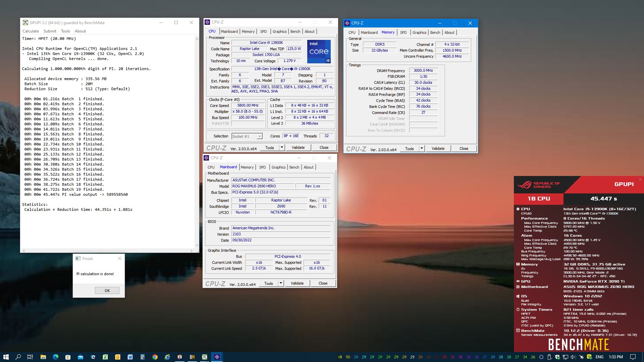Open taskbar search magnifier
The height and width of the screenshot is (362, 644).
(x=18, y=357)
